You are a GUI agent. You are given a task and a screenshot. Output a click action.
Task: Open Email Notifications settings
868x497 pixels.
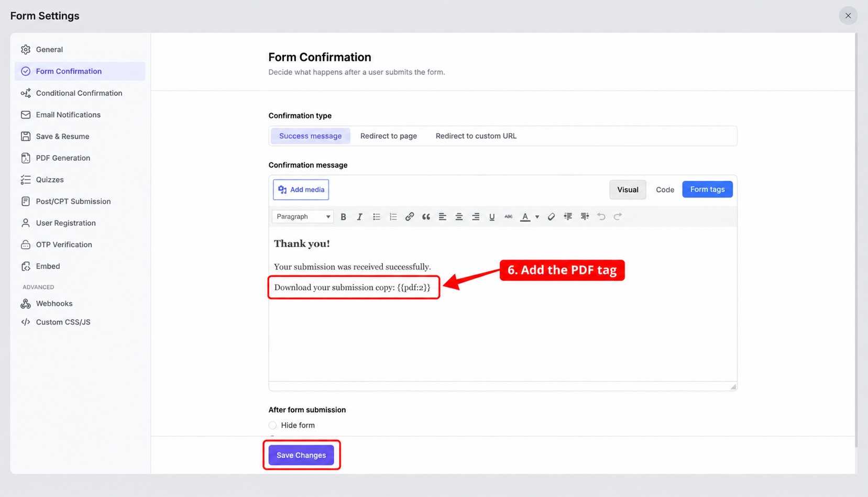80,115
